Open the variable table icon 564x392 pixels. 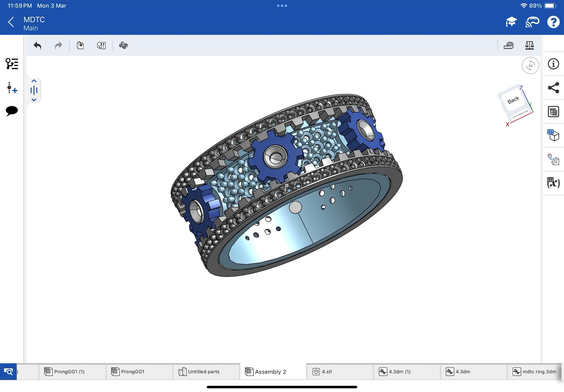553,183
